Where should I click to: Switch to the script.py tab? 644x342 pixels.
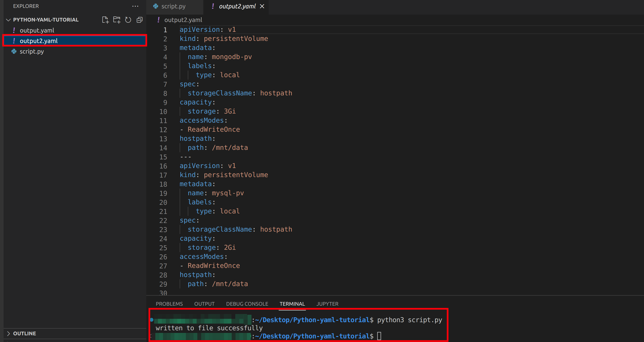[173, 6]
